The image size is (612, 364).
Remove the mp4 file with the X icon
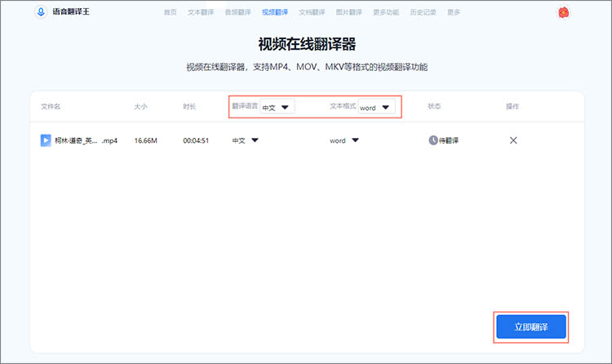click(513, 140)
